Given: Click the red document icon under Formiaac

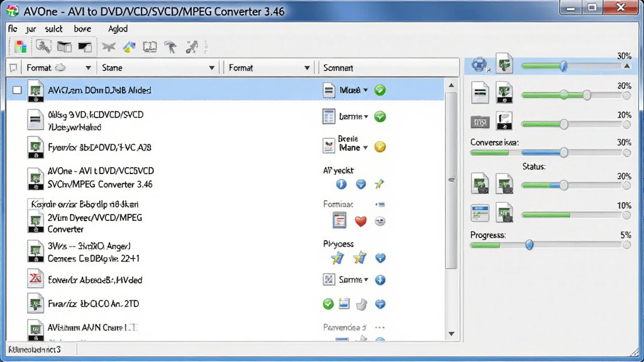Looking at the screenshot, I should point(339,221).
